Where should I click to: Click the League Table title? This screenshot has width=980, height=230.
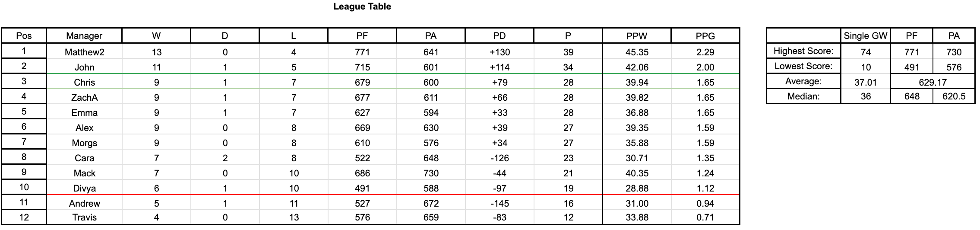tap(362, 6)
